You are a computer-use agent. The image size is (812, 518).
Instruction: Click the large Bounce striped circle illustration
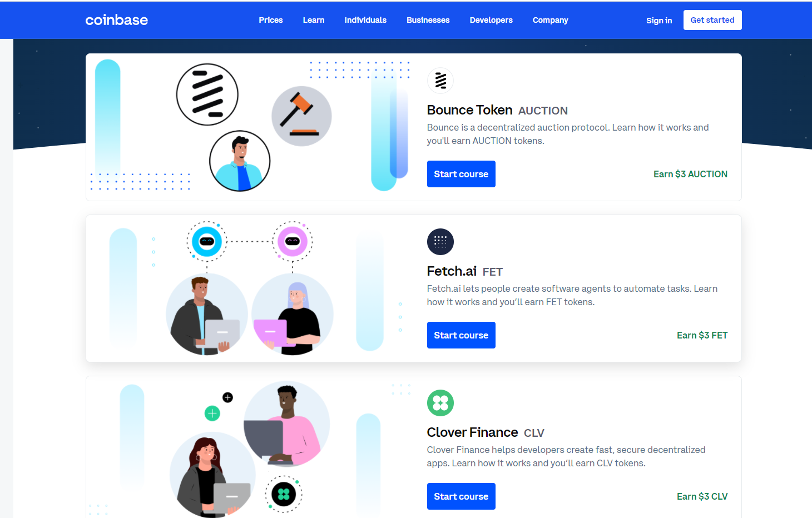pos(207,94)
